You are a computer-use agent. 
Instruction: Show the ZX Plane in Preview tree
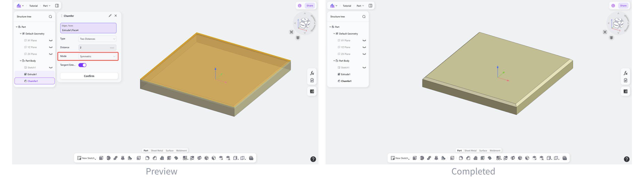(51, 54)
